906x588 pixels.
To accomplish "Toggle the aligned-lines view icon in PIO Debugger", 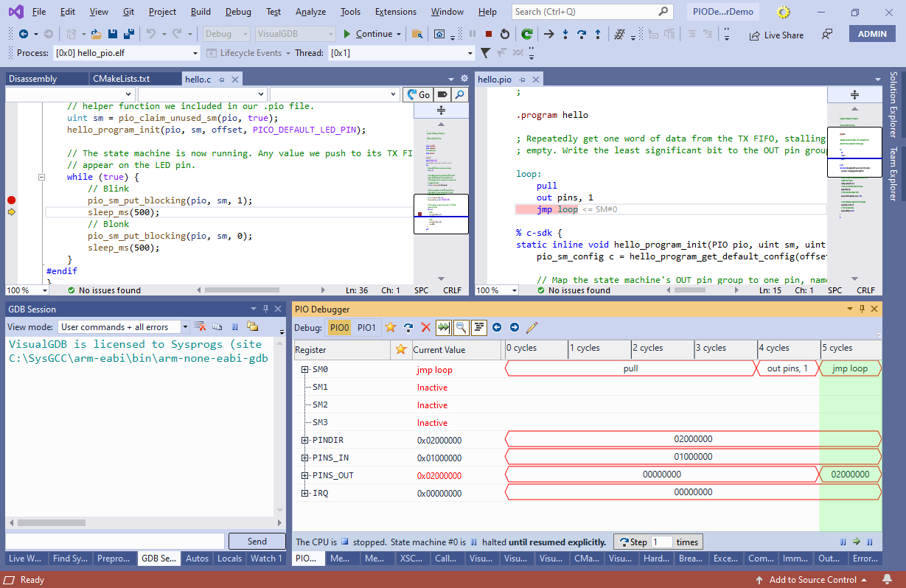I will [478, 327].
